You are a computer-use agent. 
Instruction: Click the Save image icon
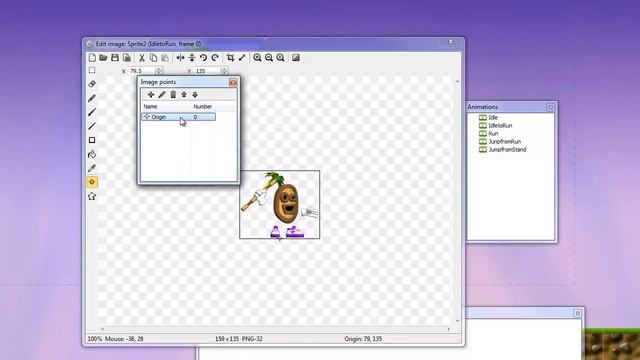point(115,58)
